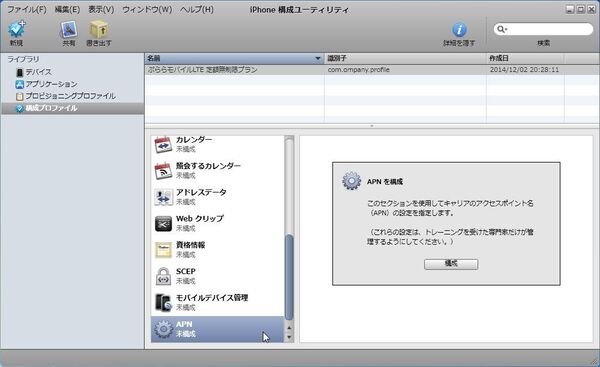Open the ヘルプ(H) menu

pos(197,10)
